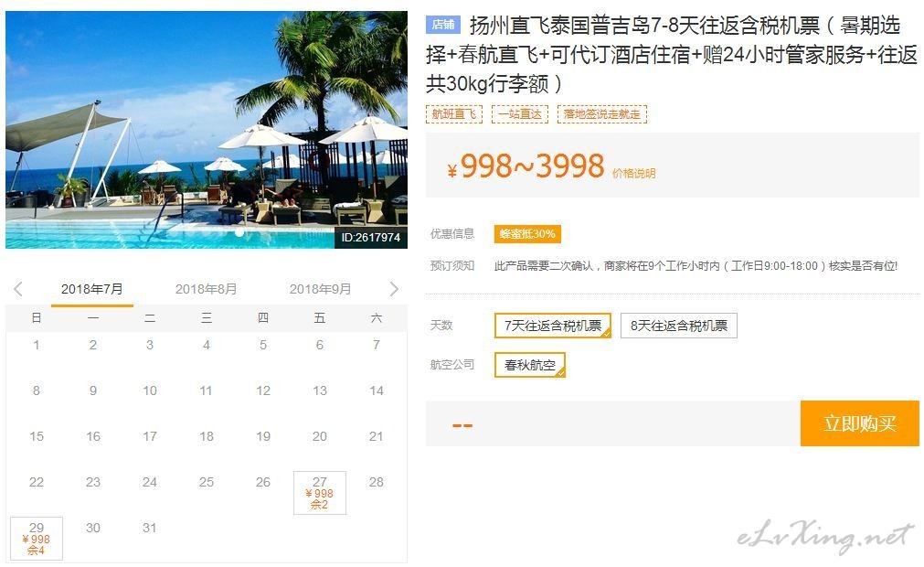Choose July 27 departure at ¥998
The width and height of the screenshot is (924, 567).
click(x=319, y=493)
